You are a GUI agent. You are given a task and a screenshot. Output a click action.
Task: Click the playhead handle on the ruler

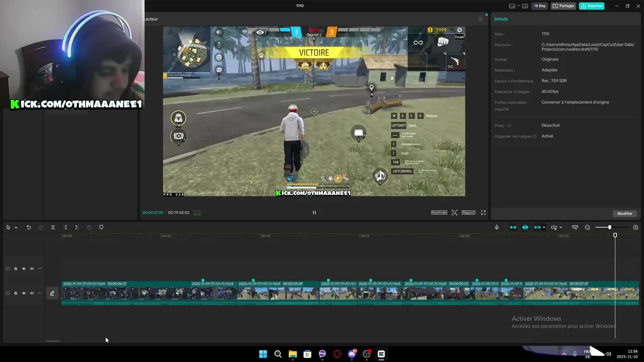pos(615,235)
